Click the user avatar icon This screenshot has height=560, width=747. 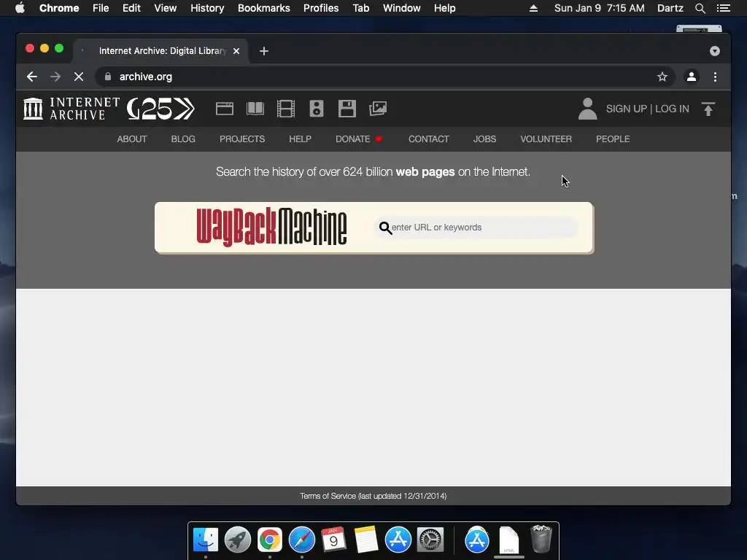(587, 109)
